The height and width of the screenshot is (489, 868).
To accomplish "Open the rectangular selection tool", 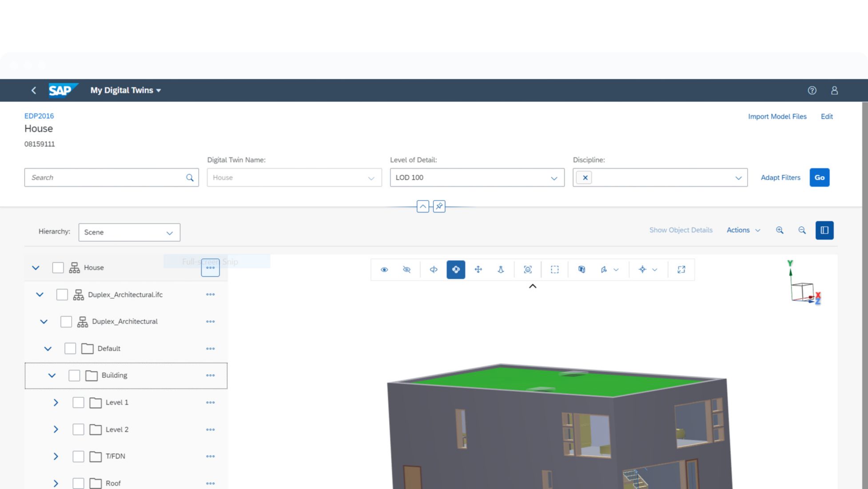I will (554, 269).
